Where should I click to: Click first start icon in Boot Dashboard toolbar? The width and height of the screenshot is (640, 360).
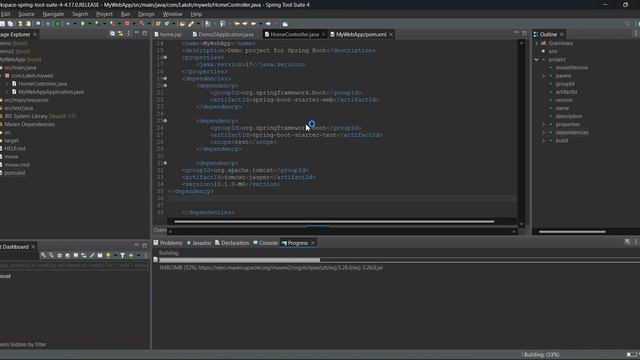tap(43, 255)
